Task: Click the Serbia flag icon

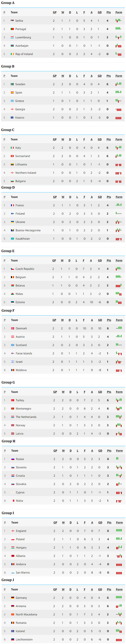Action: coord(12,21)
